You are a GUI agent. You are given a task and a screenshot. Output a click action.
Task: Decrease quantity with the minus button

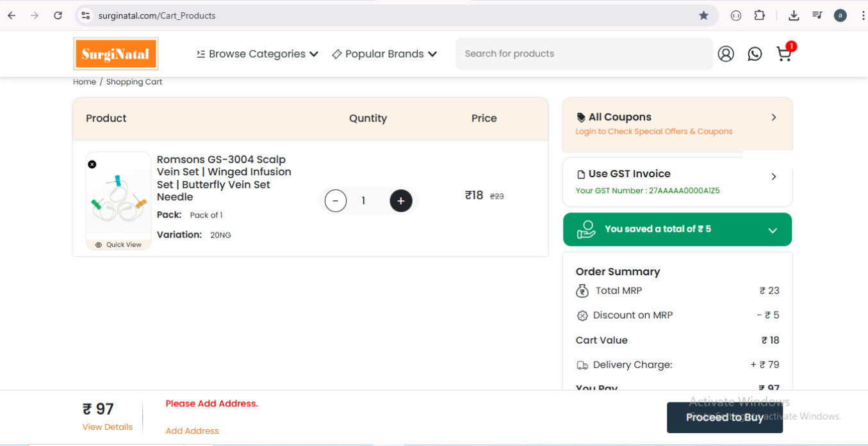tap(336, 201)
